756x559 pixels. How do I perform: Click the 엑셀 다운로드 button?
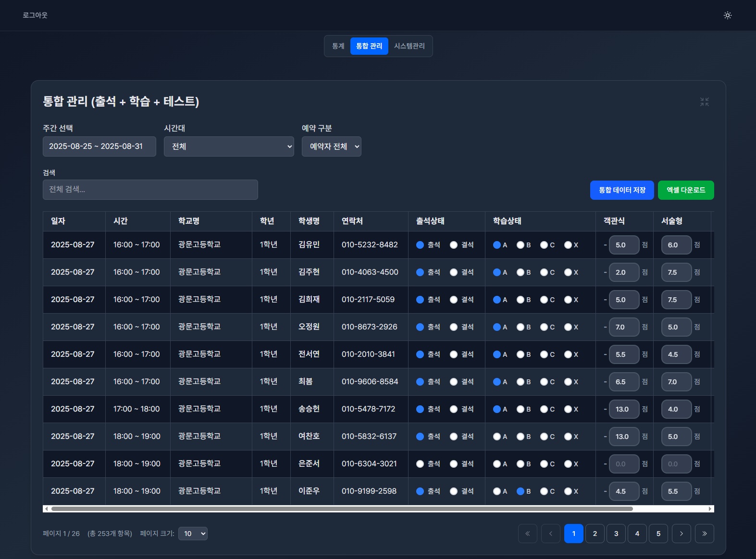(686, 190)
